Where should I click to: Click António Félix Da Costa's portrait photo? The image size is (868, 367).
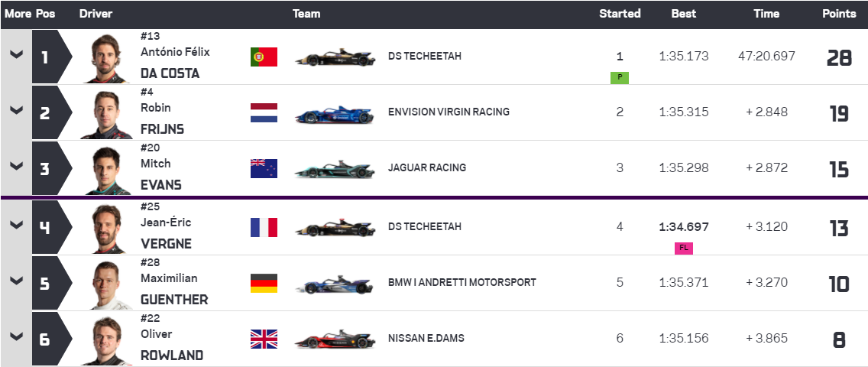point(105,59)
